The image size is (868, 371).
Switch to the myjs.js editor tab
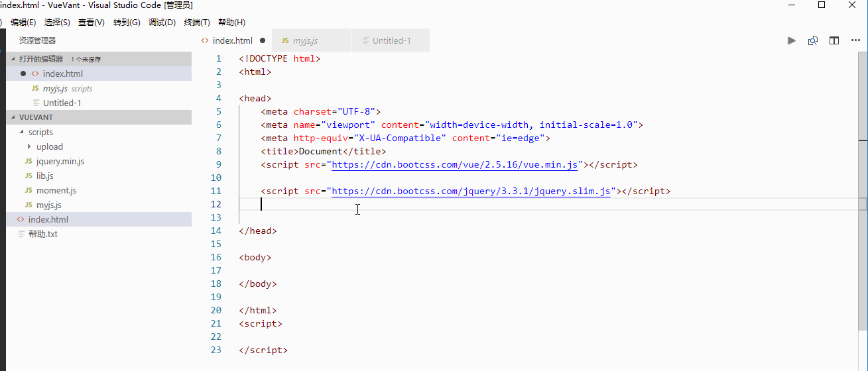pyautogui.click(x=312, y=40)
